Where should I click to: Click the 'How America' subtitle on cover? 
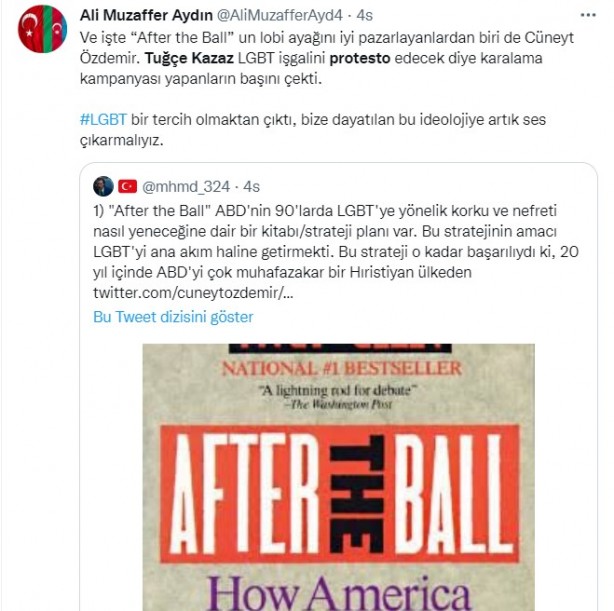tap(339, 595)
